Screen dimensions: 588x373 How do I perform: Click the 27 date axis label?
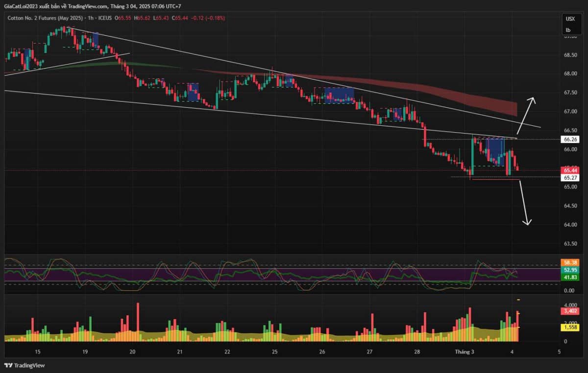[x=369, y=351]
